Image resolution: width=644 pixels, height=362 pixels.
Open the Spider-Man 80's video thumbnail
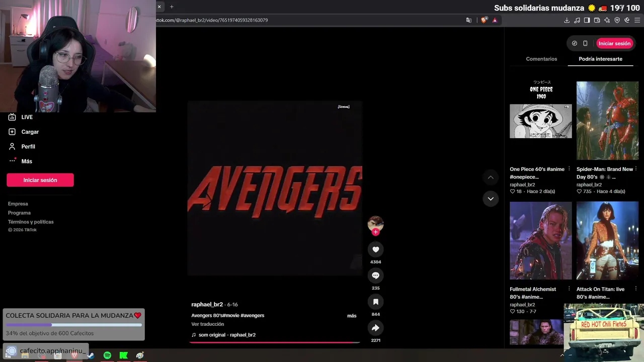click(607, 121)
